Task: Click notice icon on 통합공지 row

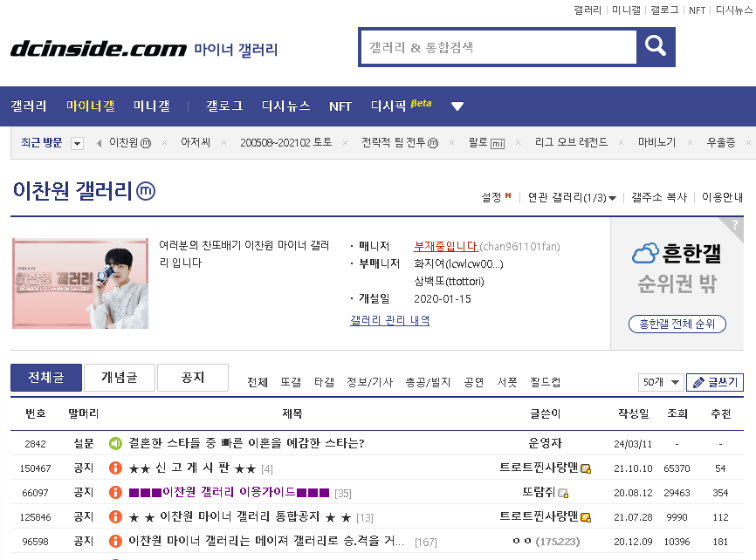Action: [115, 517]
